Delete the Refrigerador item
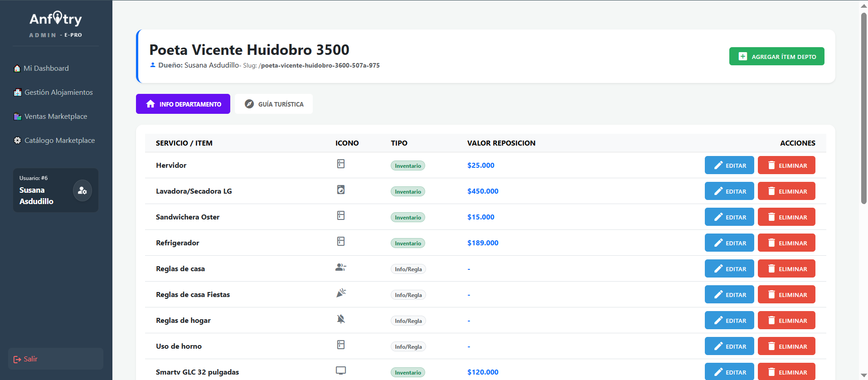The width and height of the screenshot is (868, 380). pos(786,243)
